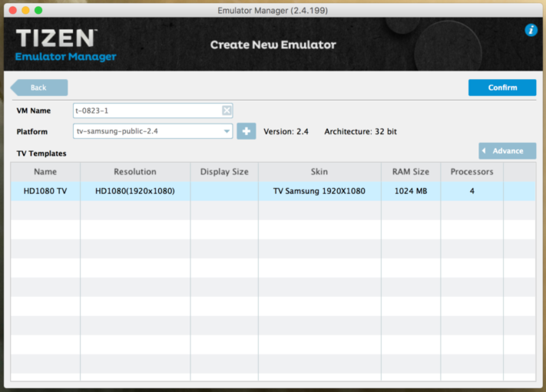Expand the Advance options panel
Viewport: 546px width, 392px height.
[508, 150]
